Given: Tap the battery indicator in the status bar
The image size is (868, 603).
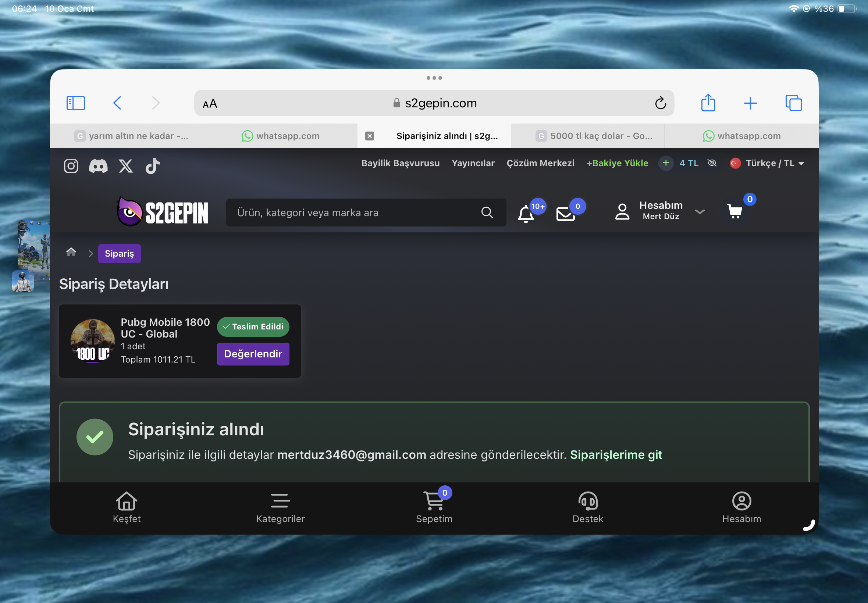Looking at the screenshot, I should coord(847,9).
